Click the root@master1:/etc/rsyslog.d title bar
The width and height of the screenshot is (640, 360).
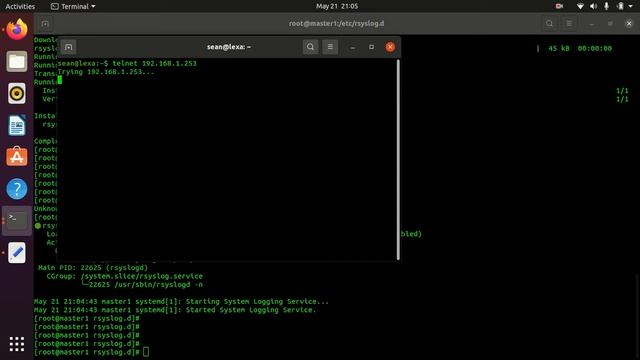[x=336, y=24]
